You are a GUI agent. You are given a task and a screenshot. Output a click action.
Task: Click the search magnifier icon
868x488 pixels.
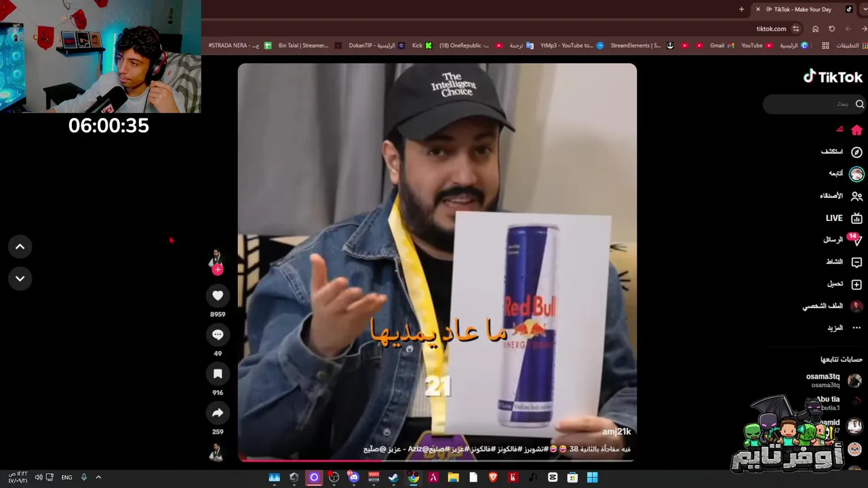coord(859,104)
